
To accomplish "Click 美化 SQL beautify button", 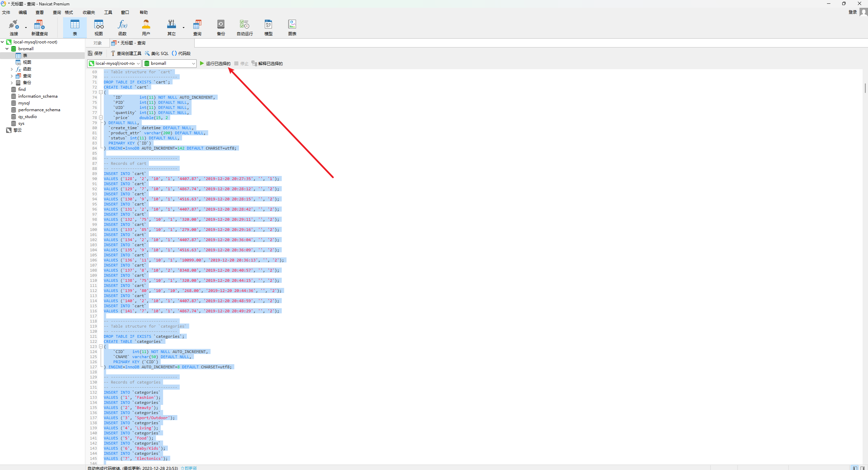I will [157, 53].
